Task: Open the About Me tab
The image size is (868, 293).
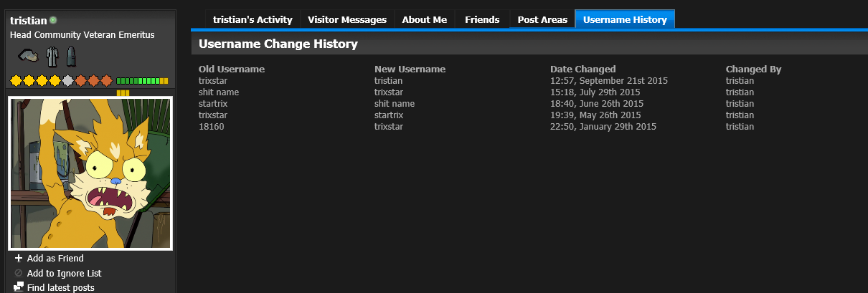Action: 425,19
